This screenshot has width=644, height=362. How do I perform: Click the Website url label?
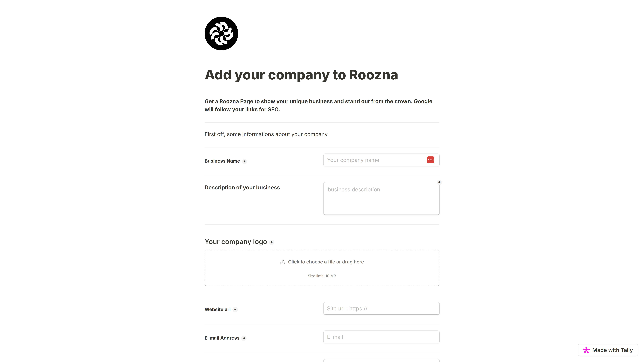point(217,309)
